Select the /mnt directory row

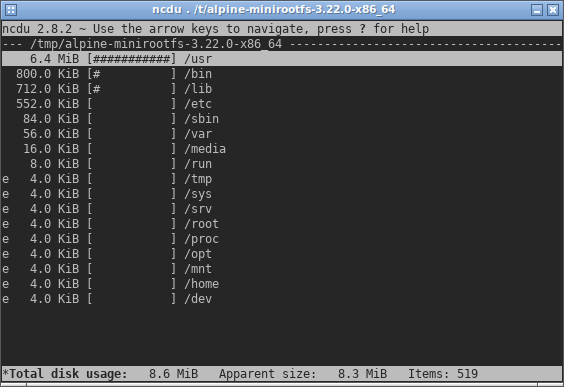(x=282, y=269)
